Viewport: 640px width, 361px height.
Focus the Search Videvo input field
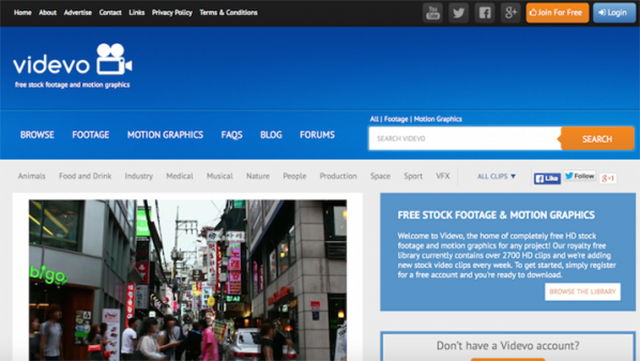coord(465,138)
